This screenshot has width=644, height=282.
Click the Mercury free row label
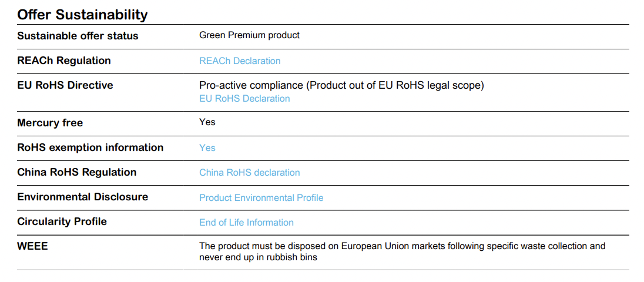click(x=50, y=123)
